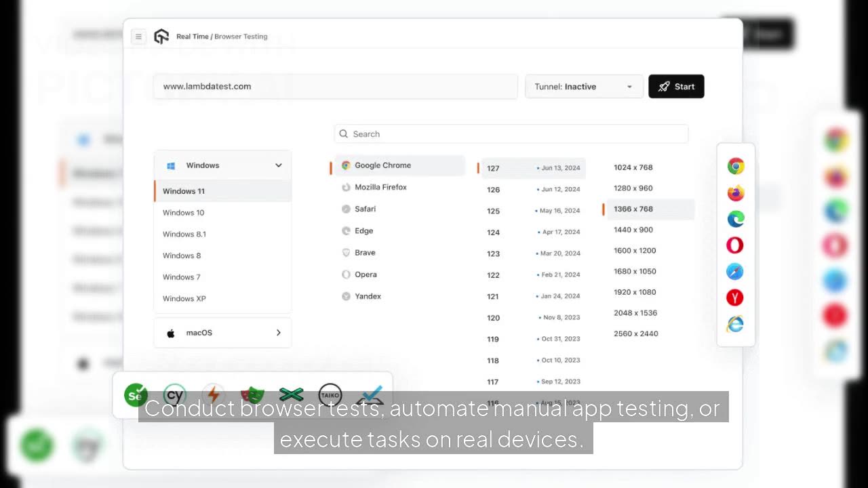The image size is (868, 488).
Task: Open the Tunnel Inactive dropdown
Action: (584, 87)
